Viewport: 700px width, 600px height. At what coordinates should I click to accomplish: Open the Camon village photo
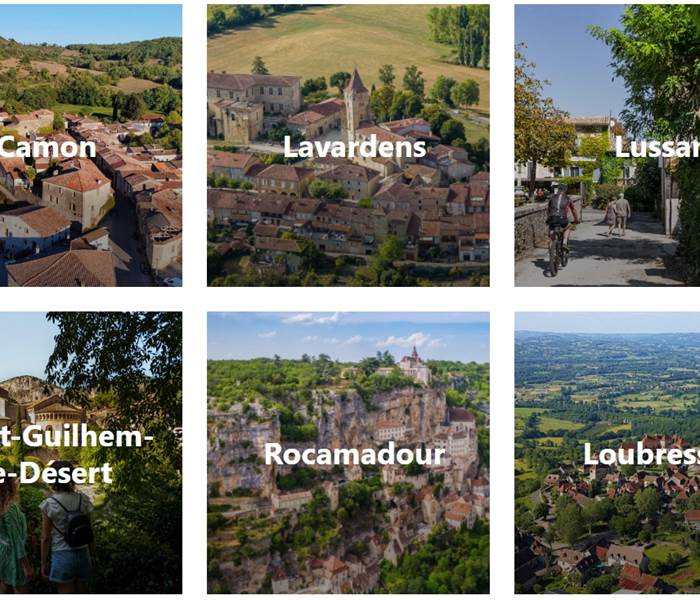pos(91,146)
